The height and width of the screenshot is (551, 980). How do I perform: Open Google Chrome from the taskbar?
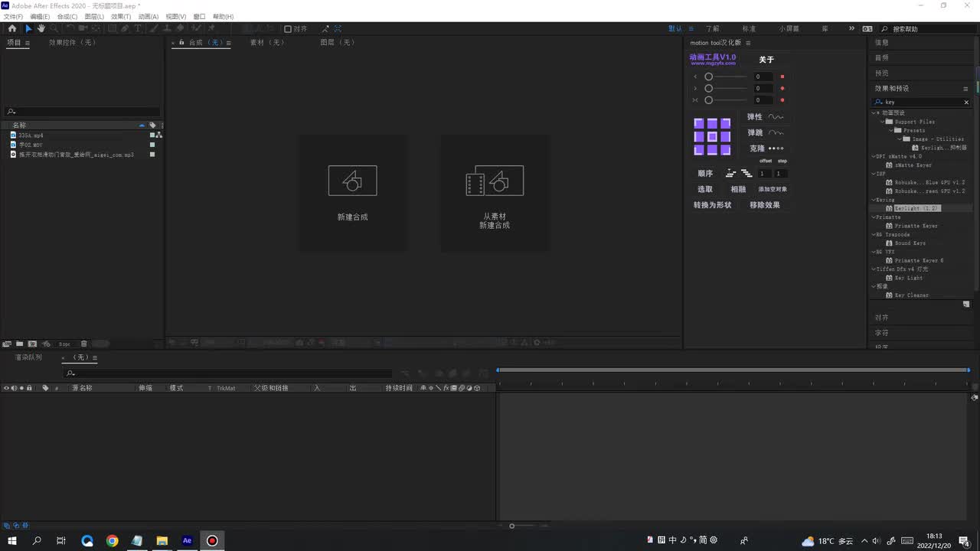113,541
